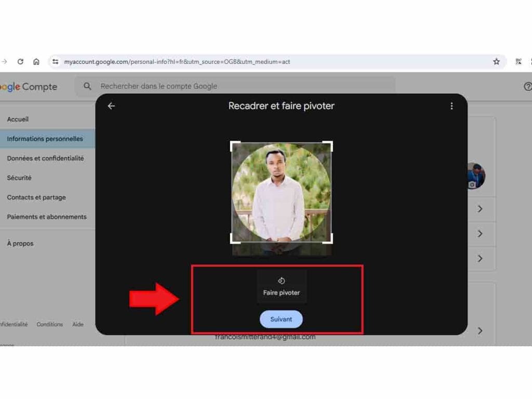Open Données et confidentialité section

coord(46,158)
